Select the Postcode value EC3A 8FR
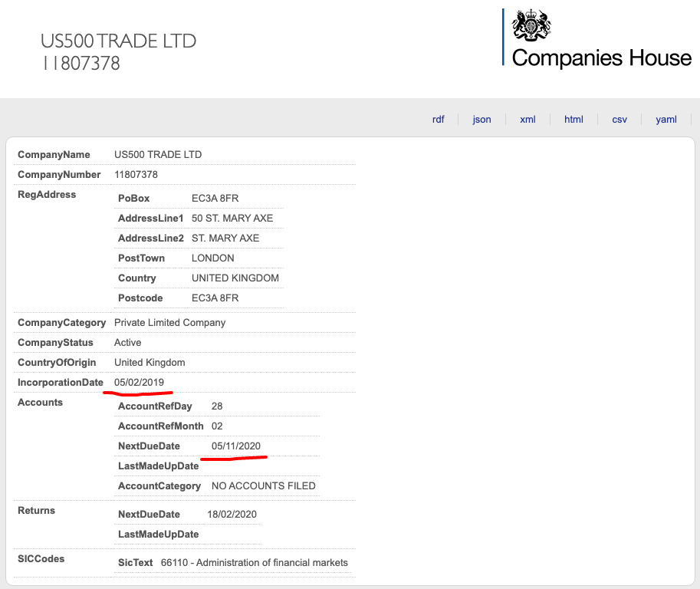Viewport: 700px width, 589px height. pos(215,298)
